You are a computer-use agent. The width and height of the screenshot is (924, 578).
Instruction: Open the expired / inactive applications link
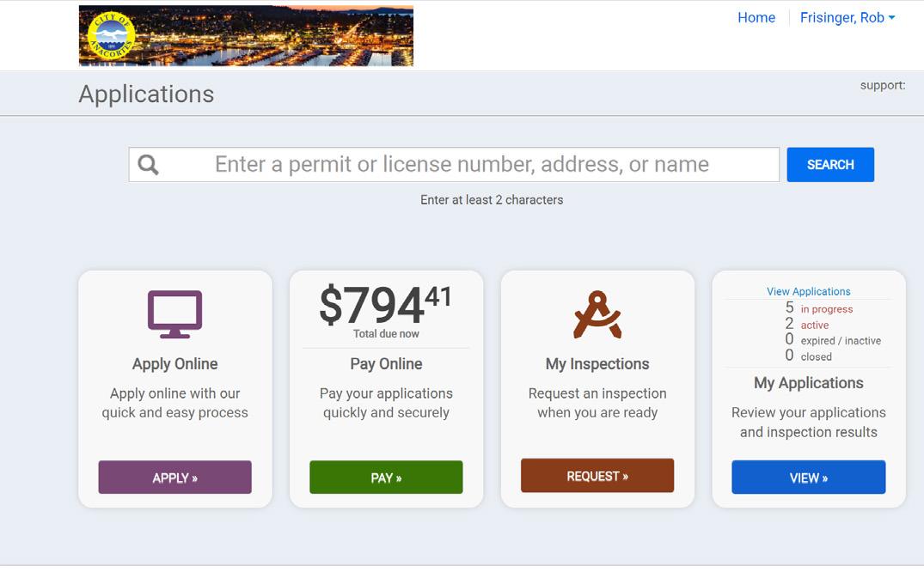click(x=840, y=341)
